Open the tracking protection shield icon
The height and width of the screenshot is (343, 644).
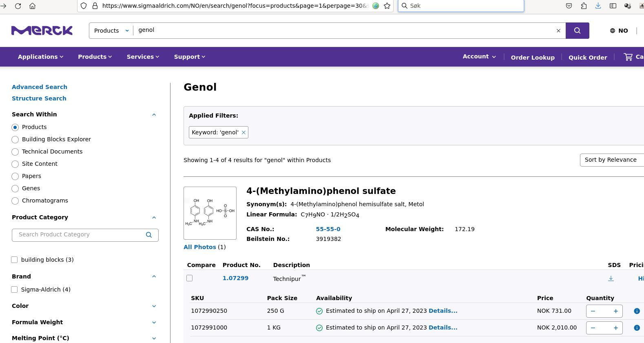point(83,6)
